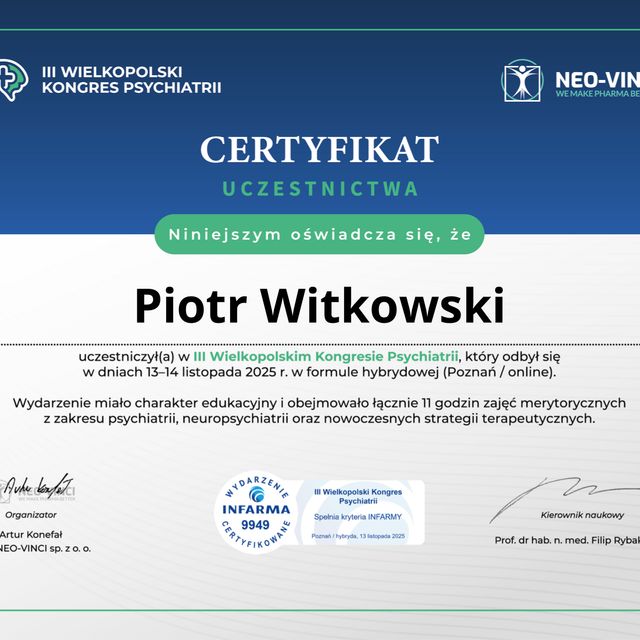
Task: Click the green "III Wielkopolskim Kongresie Psychiatrii" link text
Action: coord(326,356)
